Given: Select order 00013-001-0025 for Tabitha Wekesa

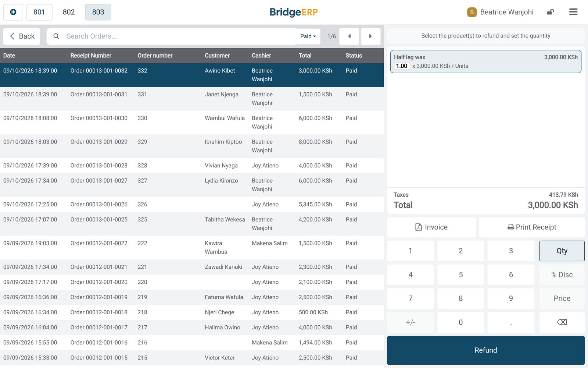Looking at the screenshot, I should [192, 224].
